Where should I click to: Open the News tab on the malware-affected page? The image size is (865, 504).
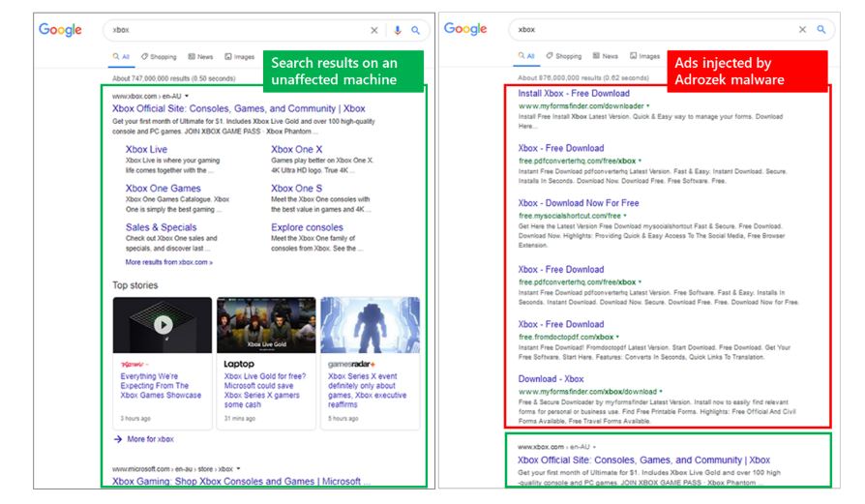tap(605, 56)
